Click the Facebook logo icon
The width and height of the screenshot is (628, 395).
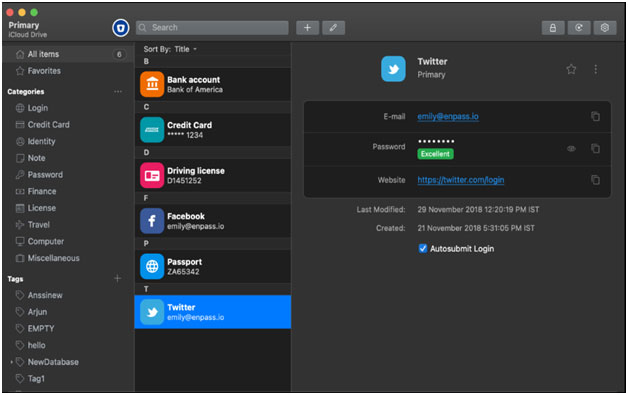[x=152, y=221]
